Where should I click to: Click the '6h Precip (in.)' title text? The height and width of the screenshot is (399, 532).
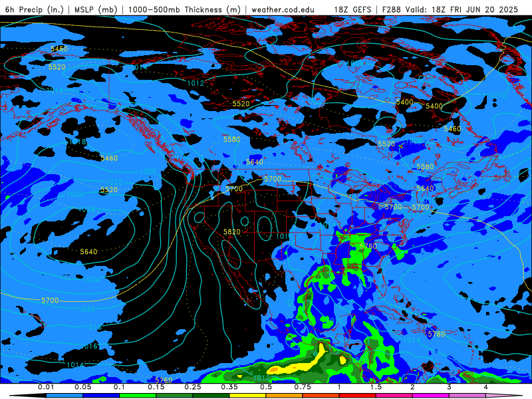coord(35,9)
